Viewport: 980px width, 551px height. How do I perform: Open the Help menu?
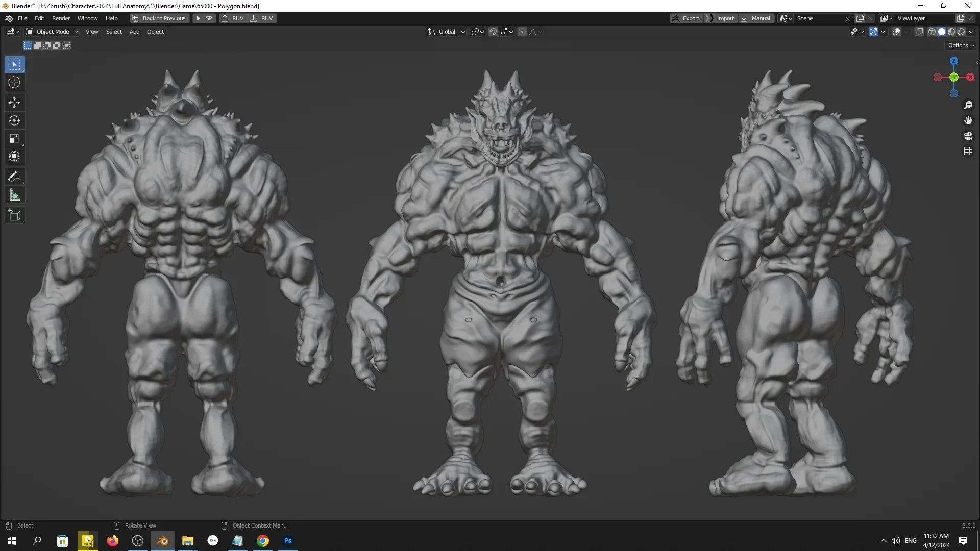(x=111, y=18)
